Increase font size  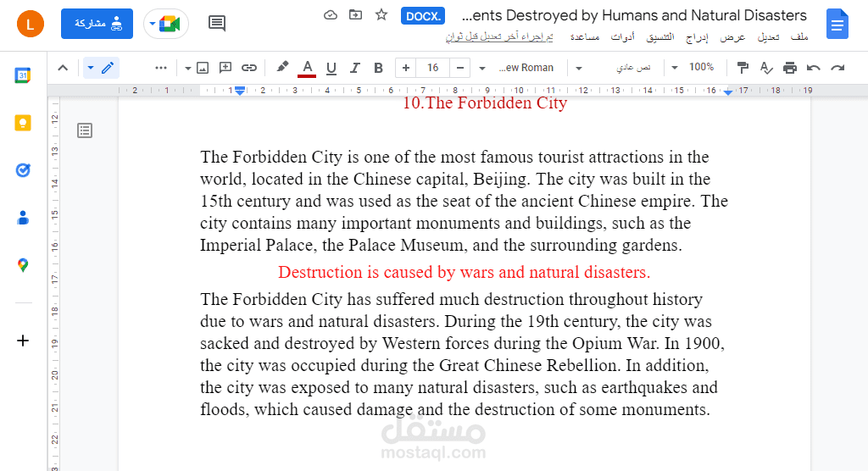click(x=406, y=68)
